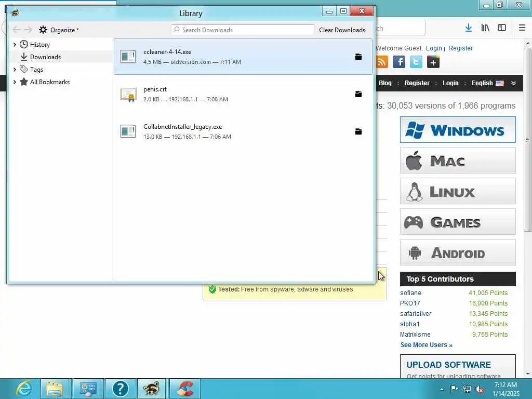Show hidden tray icons arrow

coord(442,389)
